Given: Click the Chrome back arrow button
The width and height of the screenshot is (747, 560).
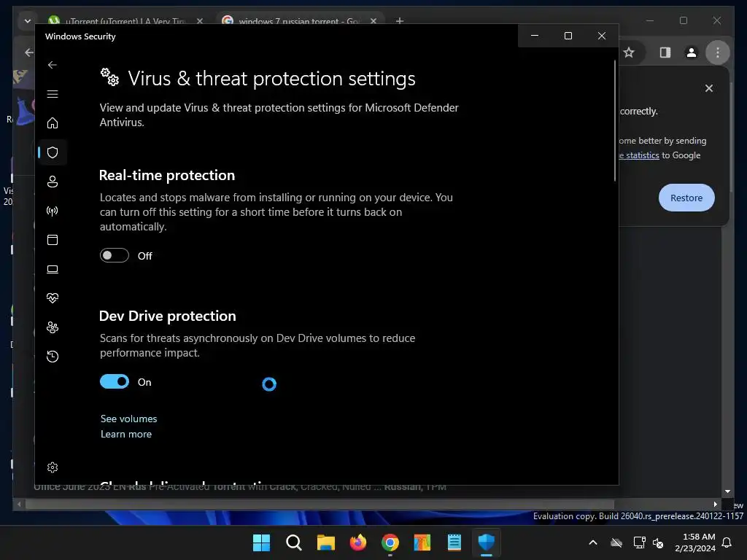Looking at the screenshot, I should point(28,52).
